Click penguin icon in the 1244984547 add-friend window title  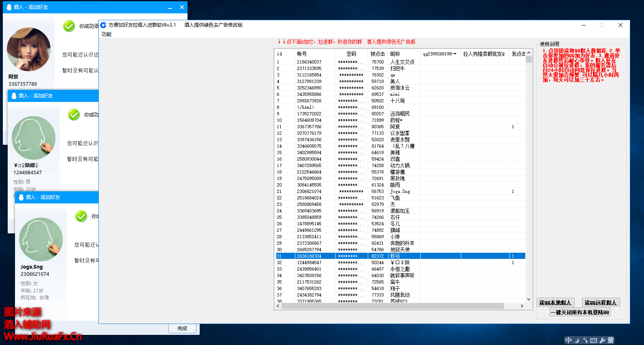point(14,96)
